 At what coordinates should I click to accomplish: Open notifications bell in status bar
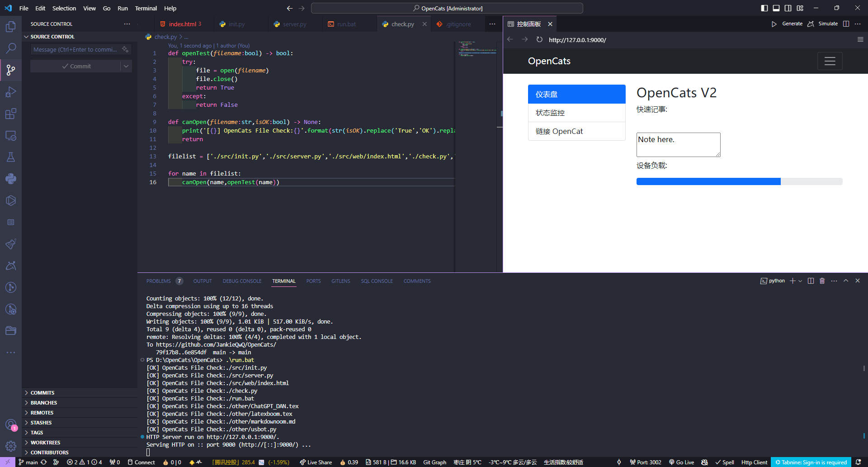858,462
